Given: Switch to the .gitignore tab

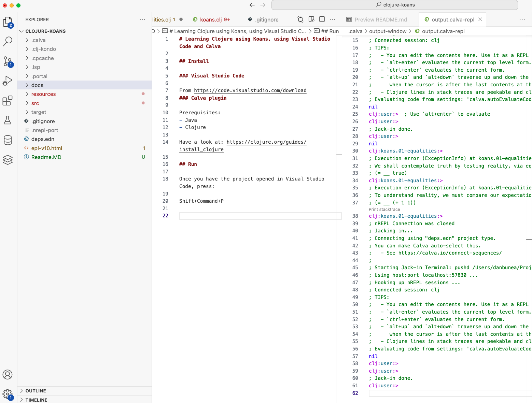Looking at the screenshot, I should pyautogui.click(x=267, y=19).
